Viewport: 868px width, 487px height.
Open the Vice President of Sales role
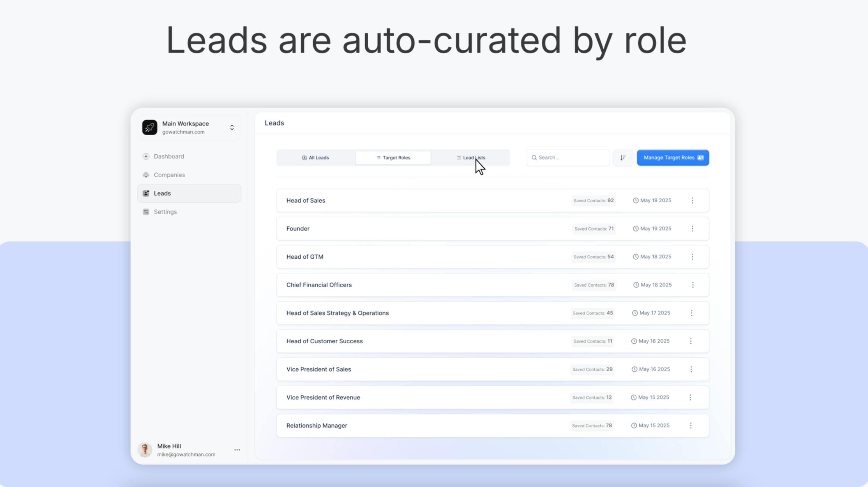click(493, 369)
